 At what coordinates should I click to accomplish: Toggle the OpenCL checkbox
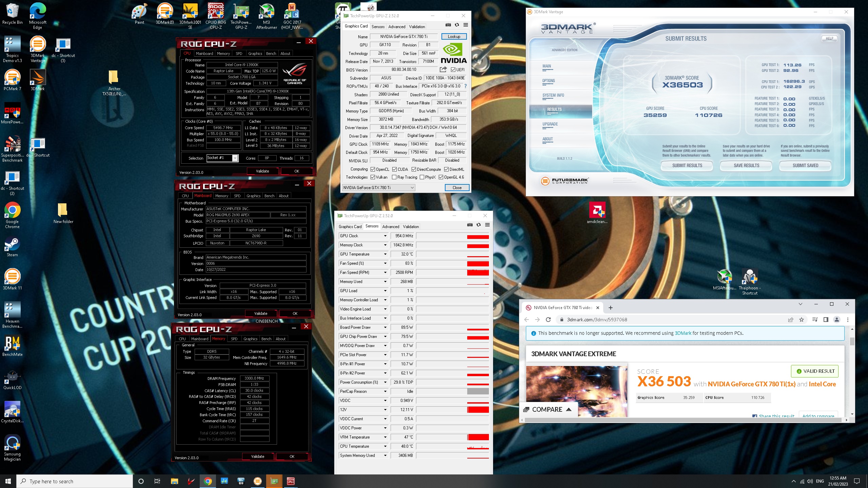click(x=373, y=169)
